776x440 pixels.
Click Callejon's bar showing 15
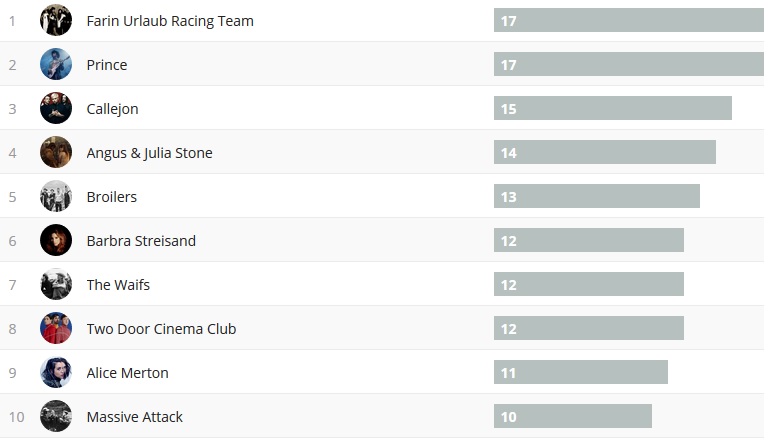coord(612,108)
